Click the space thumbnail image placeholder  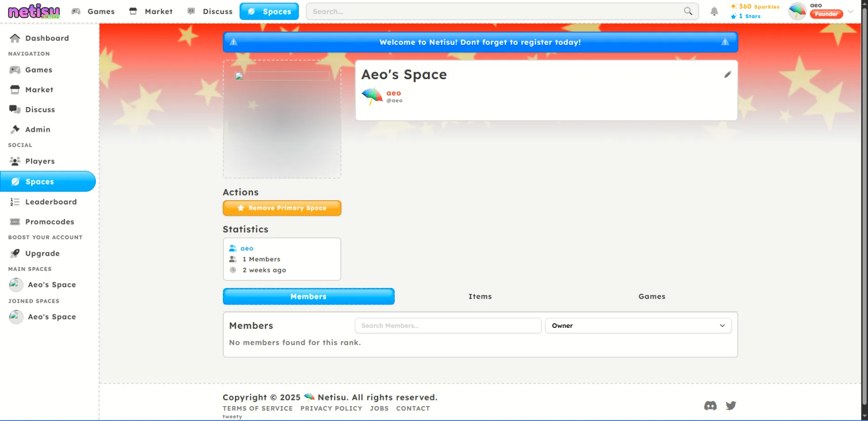(x=282, y=119)
